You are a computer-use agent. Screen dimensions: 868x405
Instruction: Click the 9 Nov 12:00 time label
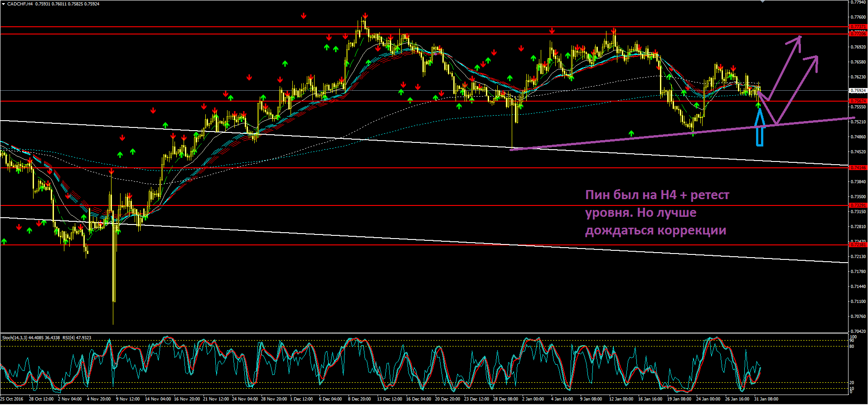(x=128, y=399)
